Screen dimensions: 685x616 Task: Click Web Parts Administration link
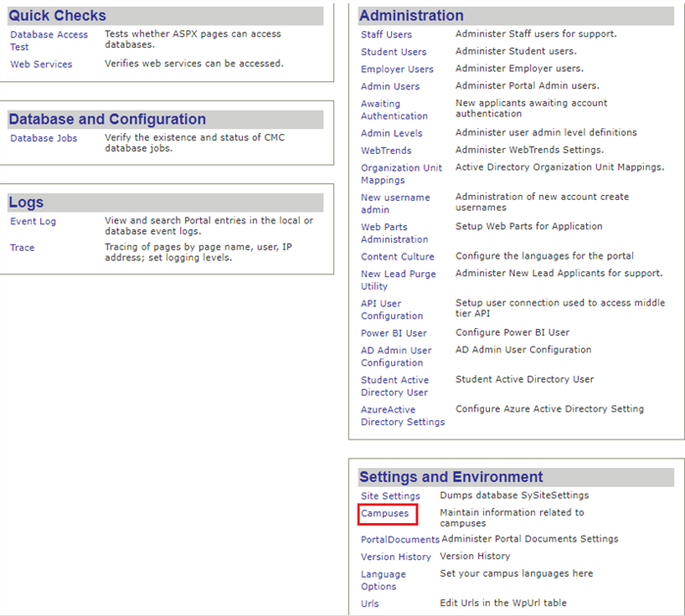(x=394, y=233)
